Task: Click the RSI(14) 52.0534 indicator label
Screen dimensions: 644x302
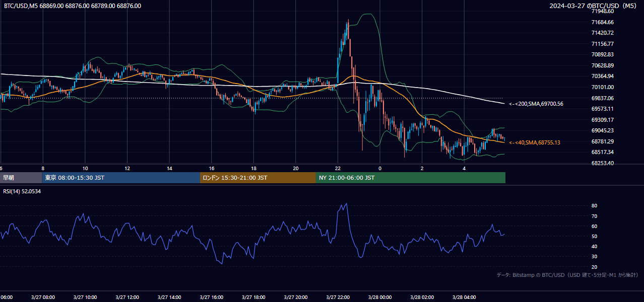Action: point(22,191)
